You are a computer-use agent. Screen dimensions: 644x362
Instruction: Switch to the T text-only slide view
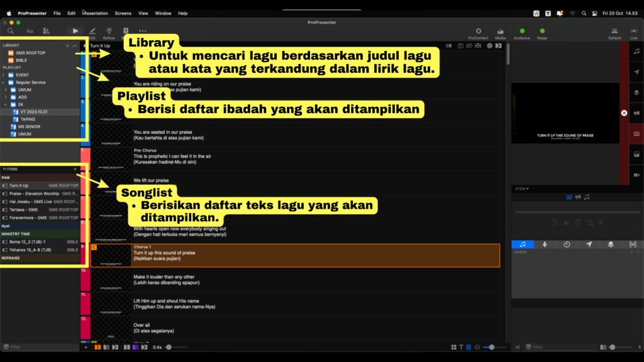[461, 347]
